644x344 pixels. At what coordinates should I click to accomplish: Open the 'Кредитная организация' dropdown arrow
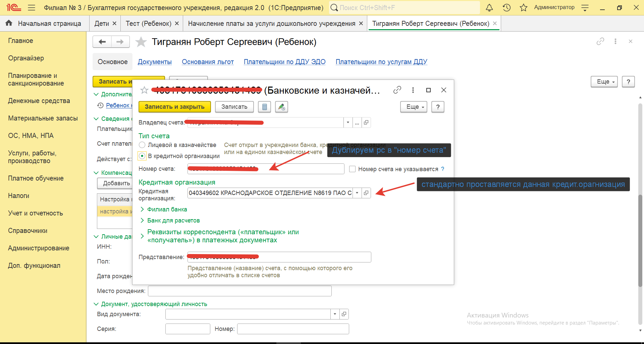pyautogui.click(x=357, y=193)
